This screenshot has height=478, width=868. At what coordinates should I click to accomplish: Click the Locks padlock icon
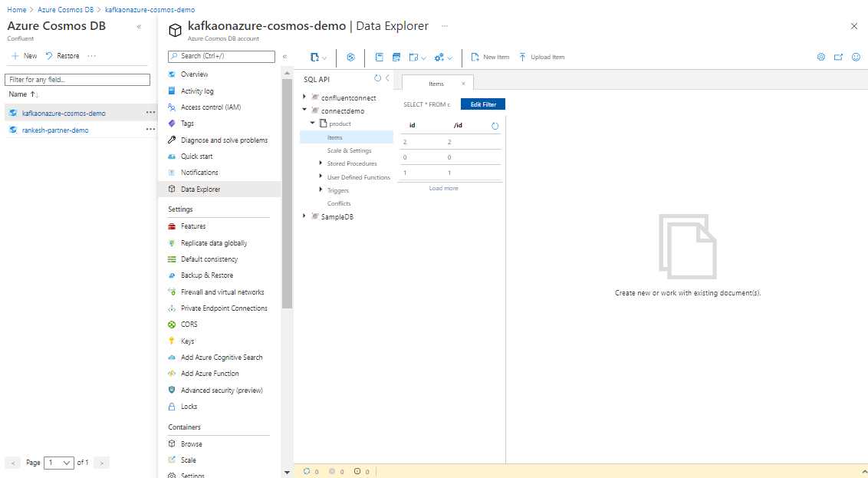coord(172,406)
